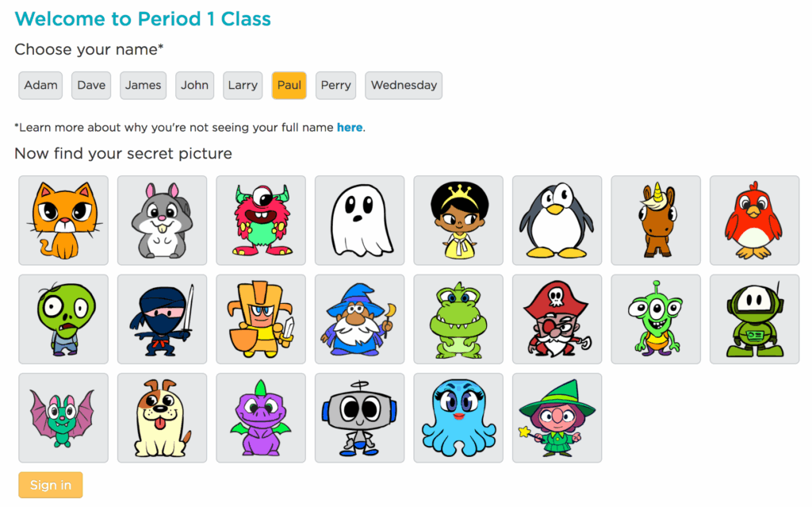Screen dimensions: 812x507
Task: Choose the green zombie picture
Action: click(x=63, y=319)
